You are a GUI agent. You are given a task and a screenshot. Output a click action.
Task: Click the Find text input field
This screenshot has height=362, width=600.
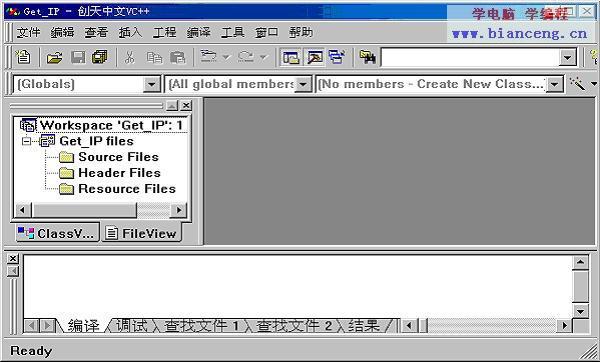point(470,58)
